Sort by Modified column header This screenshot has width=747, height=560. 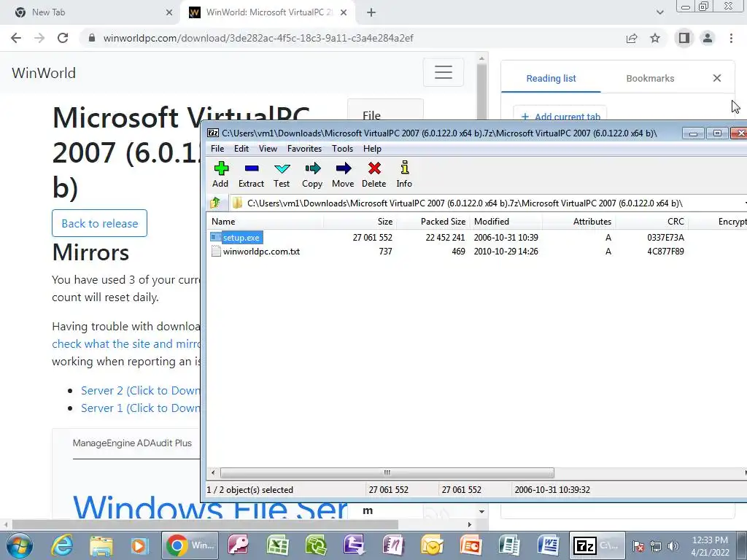506,222
